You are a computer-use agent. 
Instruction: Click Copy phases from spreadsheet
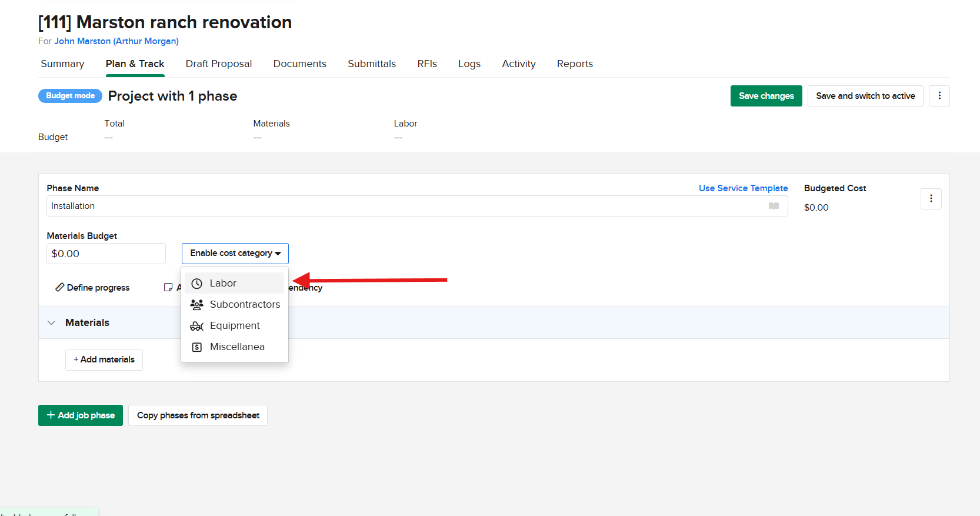pos(198,415)
